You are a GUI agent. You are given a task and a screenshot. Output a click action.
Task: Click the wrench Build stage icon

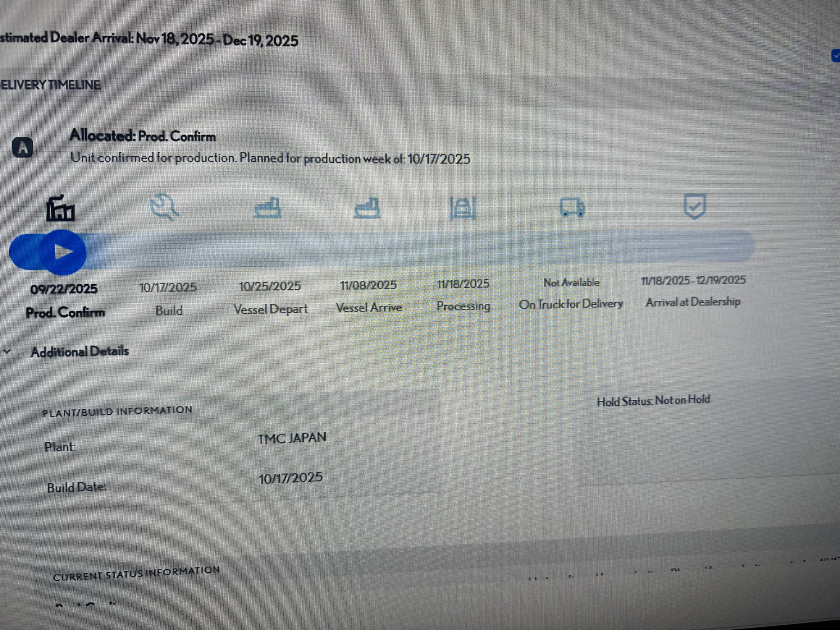[164, 207]
